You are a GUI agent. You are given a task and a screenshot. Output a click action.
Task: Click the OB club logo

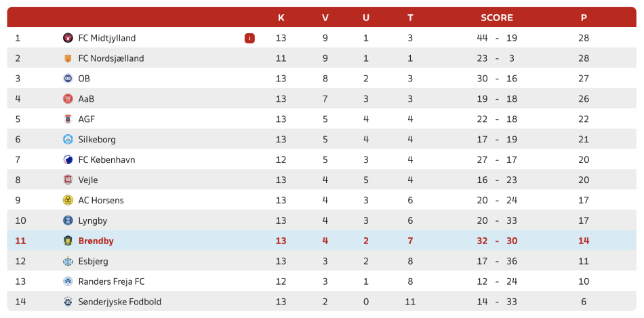click(x=68, y=79)
